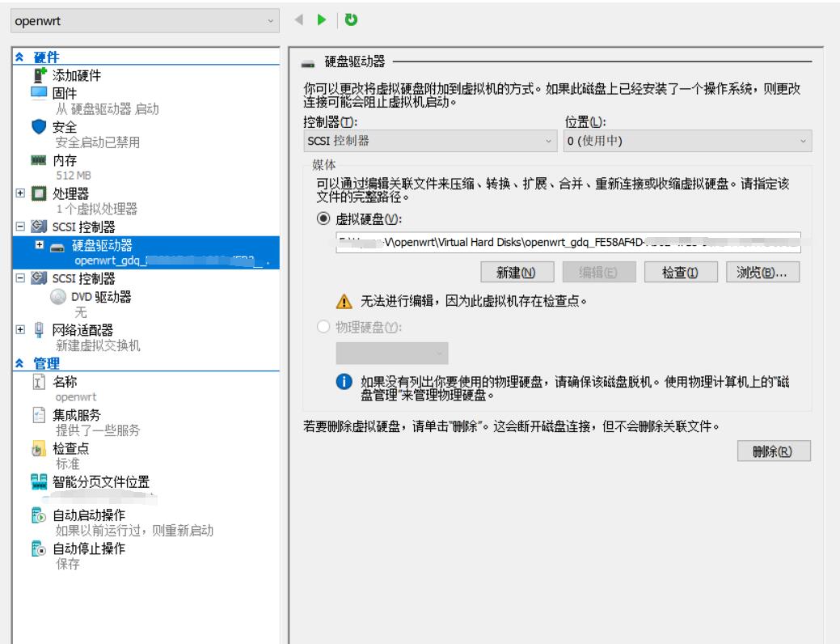The image size is (840, 644).
Task: Click the virtual hard disk path field
Action: pyautogui.click(x=568, y=242)
